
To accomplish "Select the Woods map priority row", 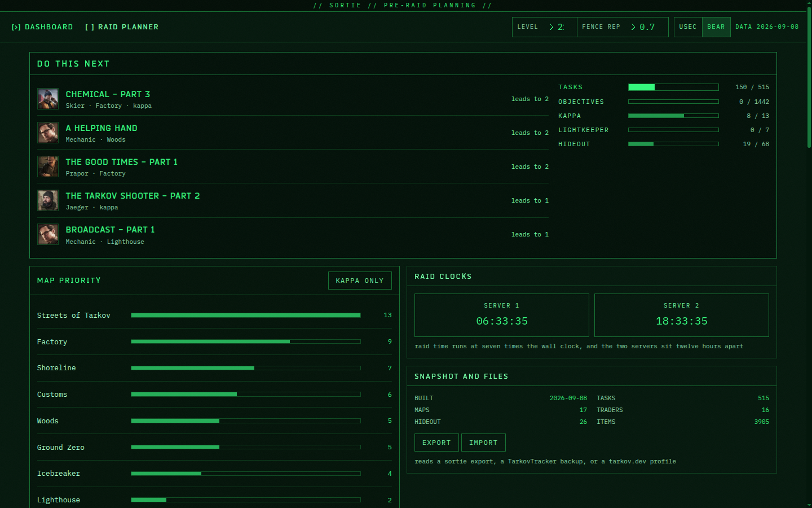I will pos(214,421).
